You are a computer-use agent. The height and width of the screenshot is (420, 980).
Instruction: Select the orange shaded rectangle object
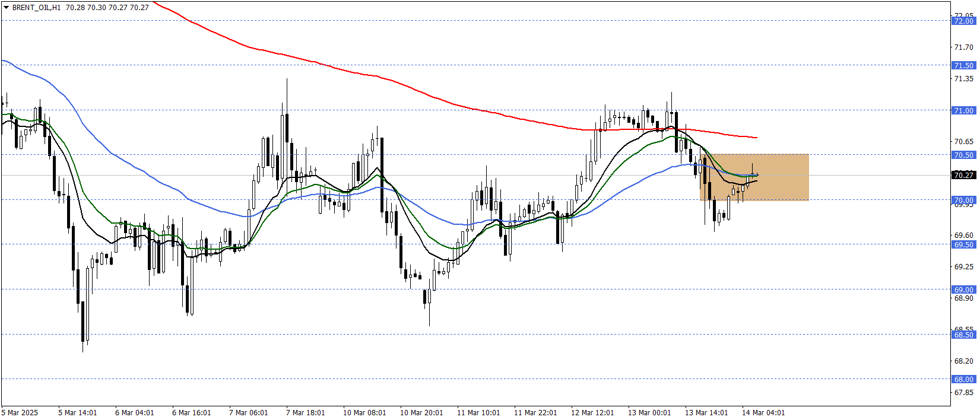pos(754,177)
